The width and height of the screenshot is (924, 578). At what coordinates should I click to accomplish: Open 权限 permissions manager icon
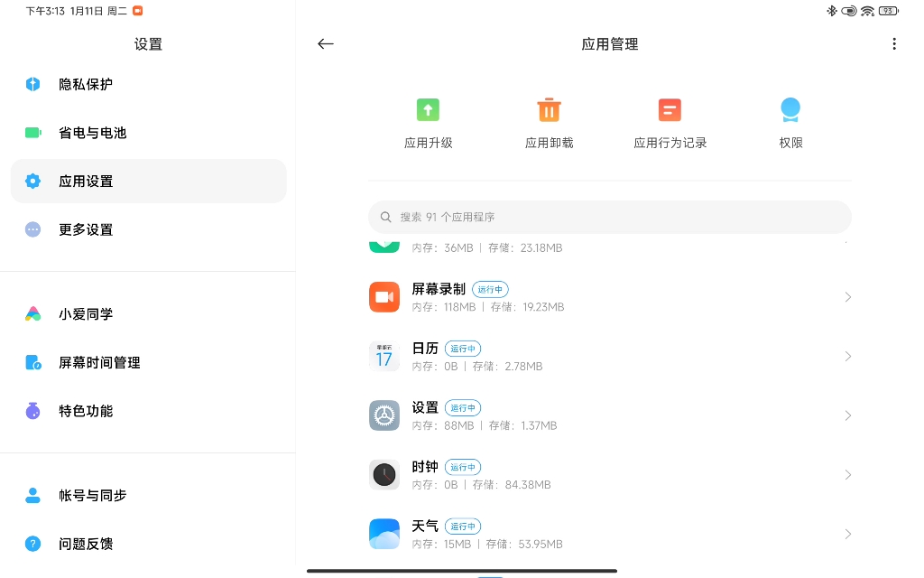tap(790, 109)
